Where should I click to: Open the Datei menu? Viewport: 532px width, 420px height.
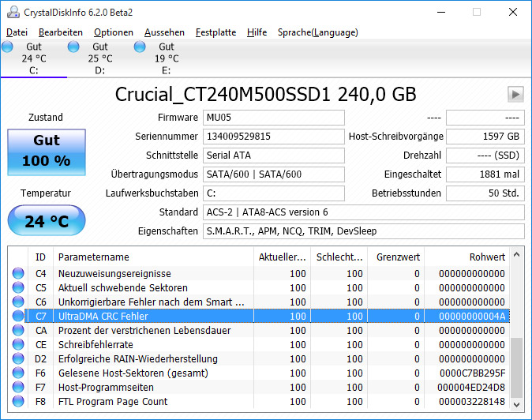click(x=17, y=32)
